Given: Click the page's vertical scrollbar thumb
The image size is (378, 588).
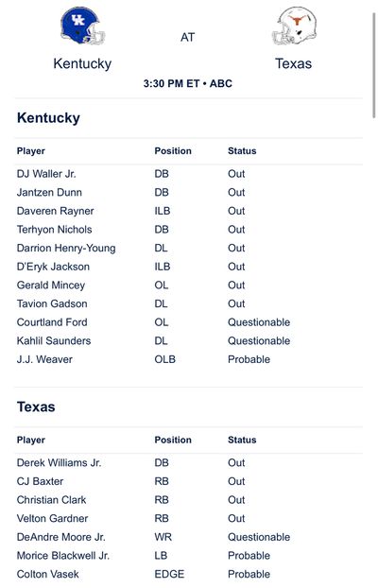Looking at the screenshot, I should 374,65.
